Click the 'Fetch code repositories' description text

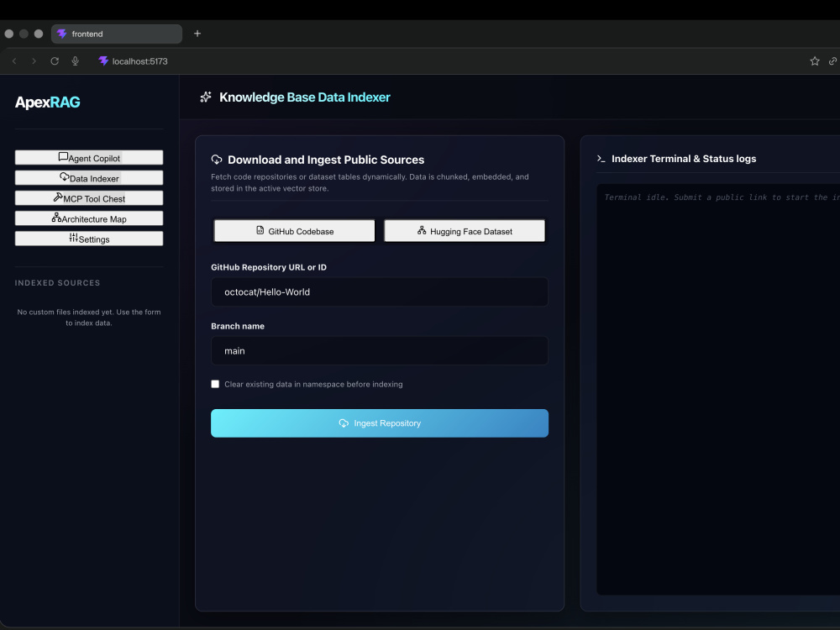pos(370,182)
